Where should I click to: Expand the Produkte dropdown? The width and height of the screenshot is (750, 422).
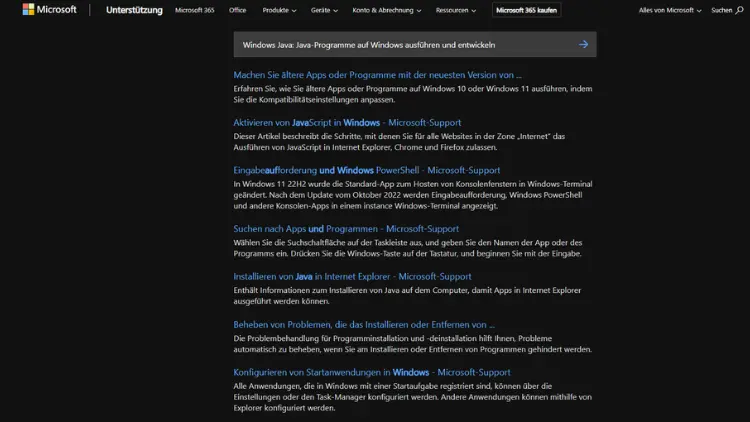tap(279, 10)
